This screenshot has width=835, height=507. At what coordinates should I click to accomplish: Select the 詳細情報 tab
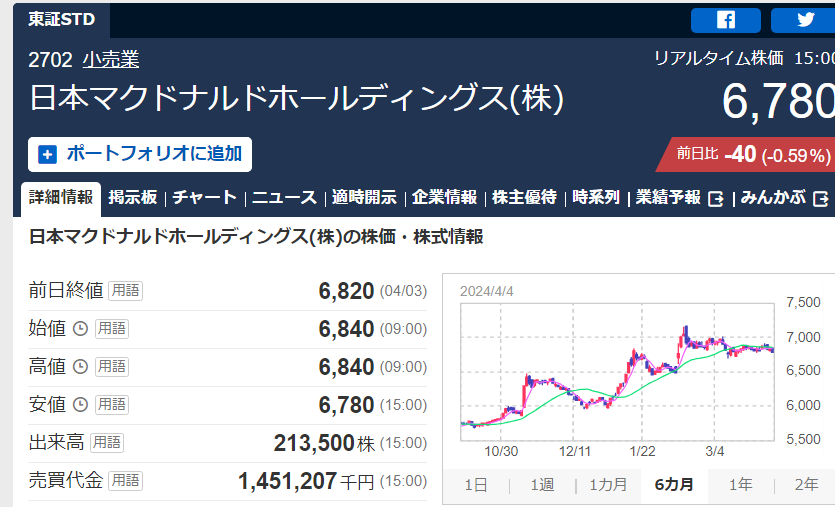pyautogui.click(x=61, y=198)
